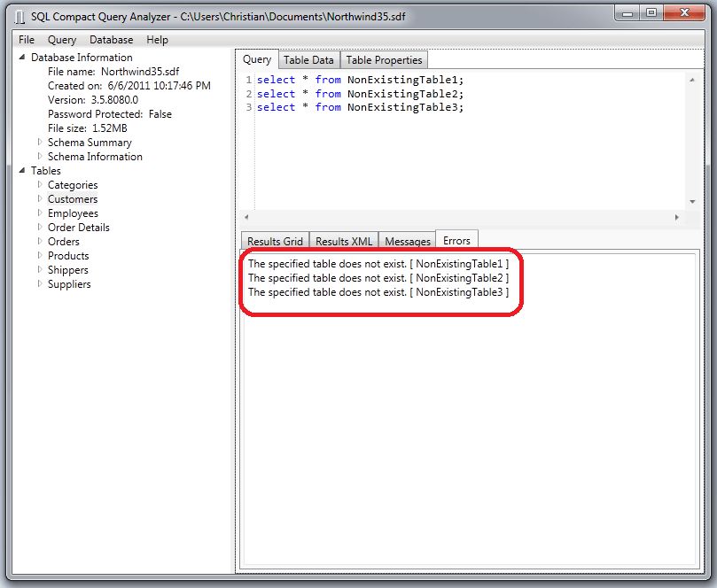
Task: Maximize the Query Analyzer window
Action: pyautogui.click(x=651, y=13)
